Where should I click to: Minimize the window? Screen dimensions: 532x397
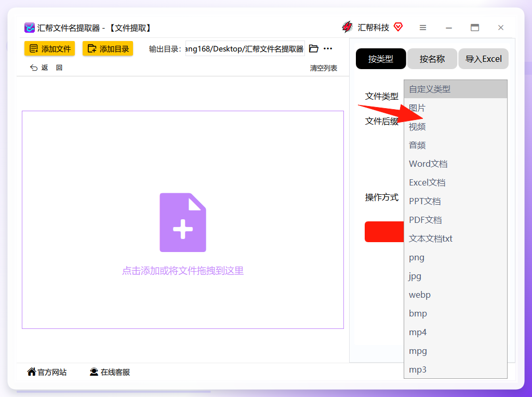click(x=449, y=28)
